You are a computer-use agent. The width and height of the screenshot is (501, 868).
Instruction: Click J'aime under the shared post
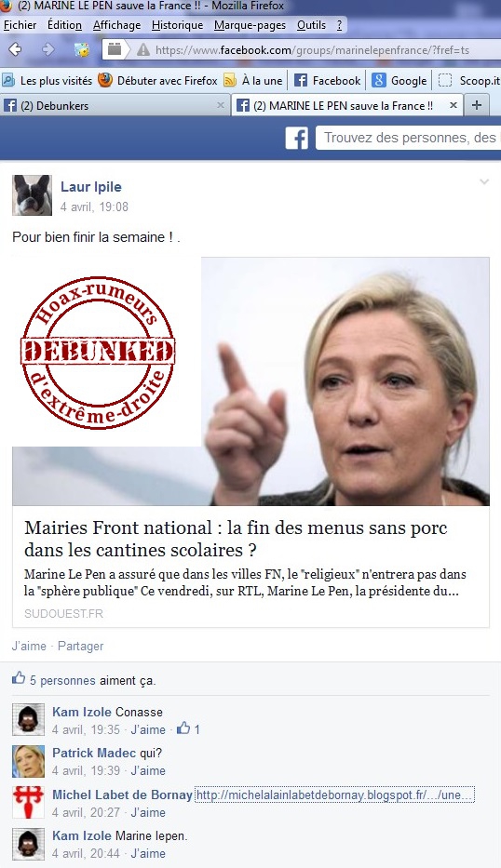pyautogui.click(x=29, y=646)
